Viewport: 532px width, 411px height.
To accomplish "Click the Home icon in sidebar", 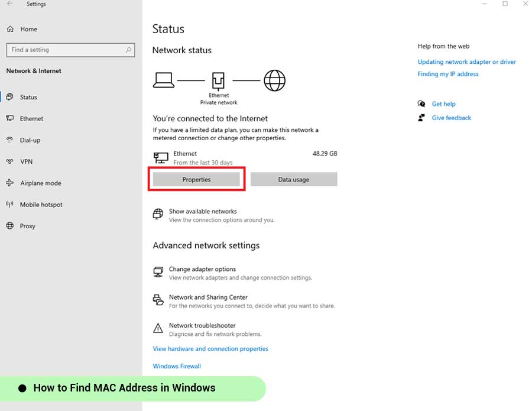I will click(x=10, y=29).
